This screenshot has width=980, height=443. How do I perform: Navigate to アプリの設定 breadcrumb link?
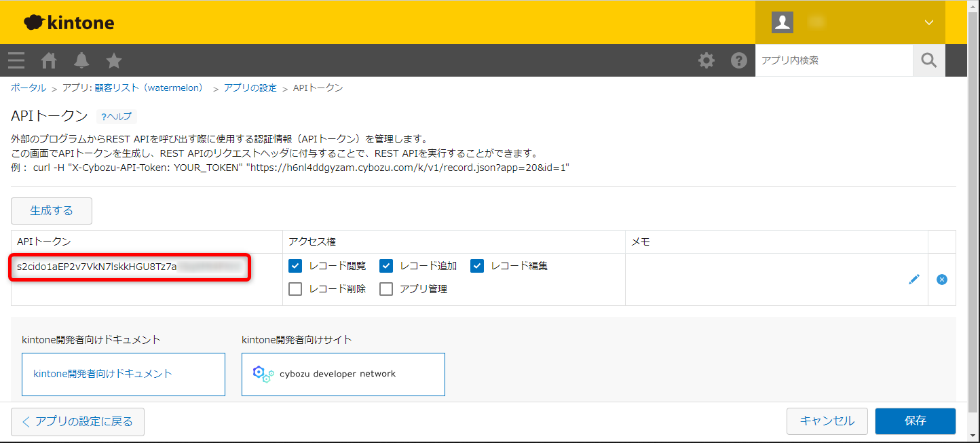[x=250, y=88]
